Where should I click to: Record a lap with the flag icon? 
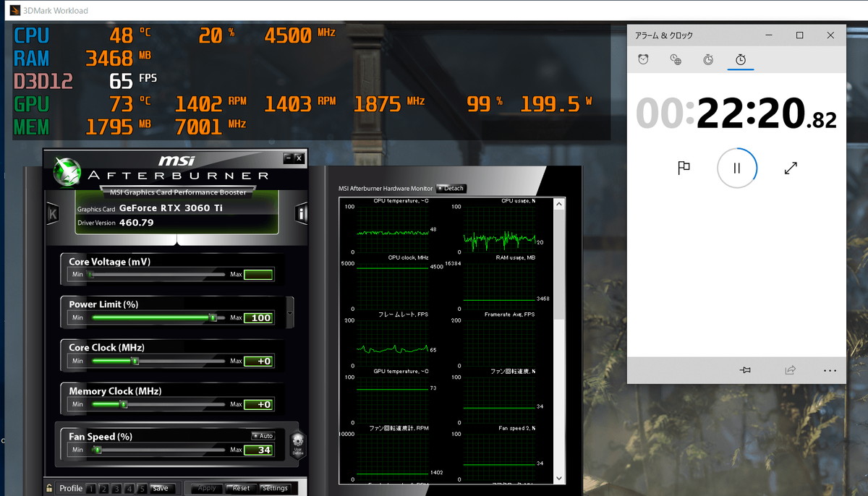click(x=684, y=168)
